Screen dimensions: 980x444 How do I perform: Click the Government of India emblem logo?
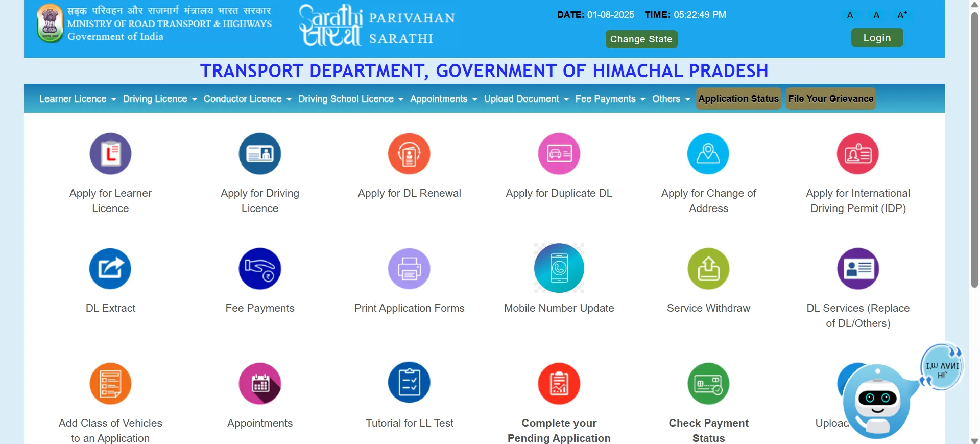(x=50, y=24)
